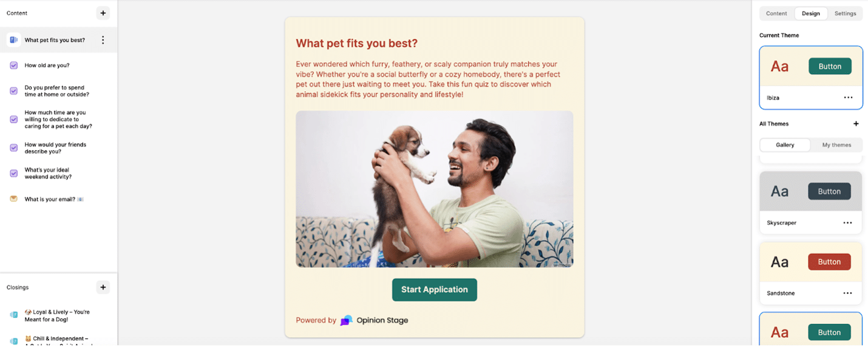868x347 pixels.
Task: Add a new theme via plus icon
Action: point(856,124)
